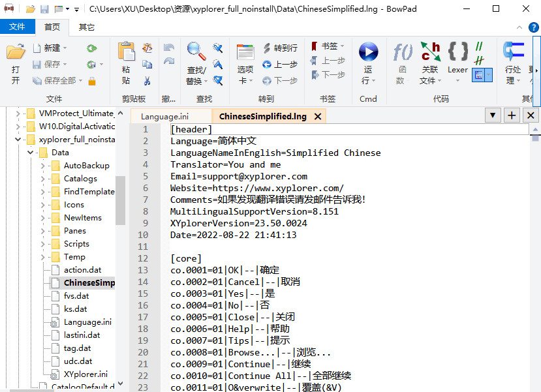Click the scissors cut icon
541x392 pixels.
point(147,81)
